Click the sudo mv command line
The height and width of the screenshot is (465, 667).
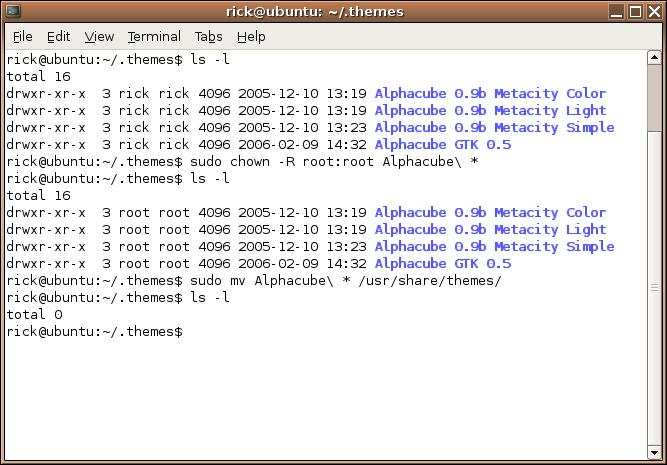(254, 281)
